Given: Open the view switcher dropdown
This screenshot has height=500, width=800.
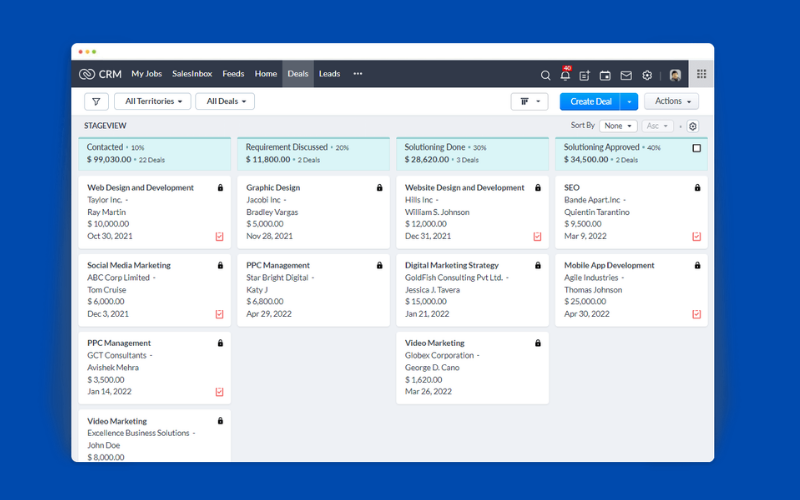Looking at the screenshot, I should (x=529, y=102).
